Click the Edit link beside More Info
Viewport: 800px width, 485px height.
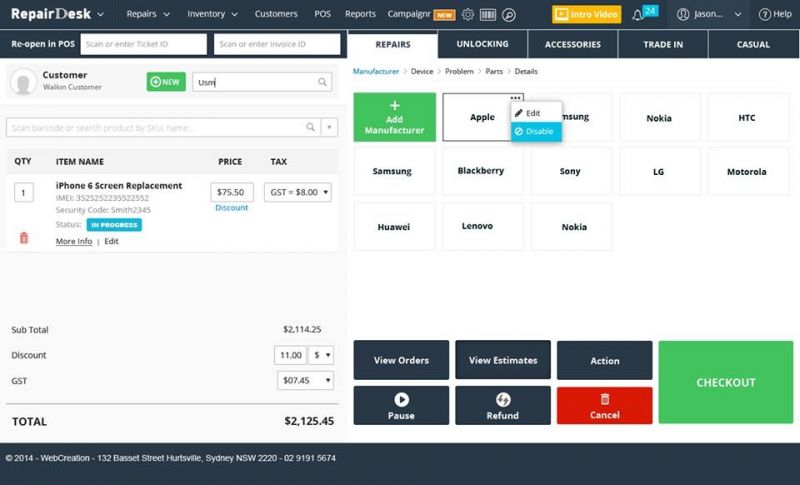point(111,241)
